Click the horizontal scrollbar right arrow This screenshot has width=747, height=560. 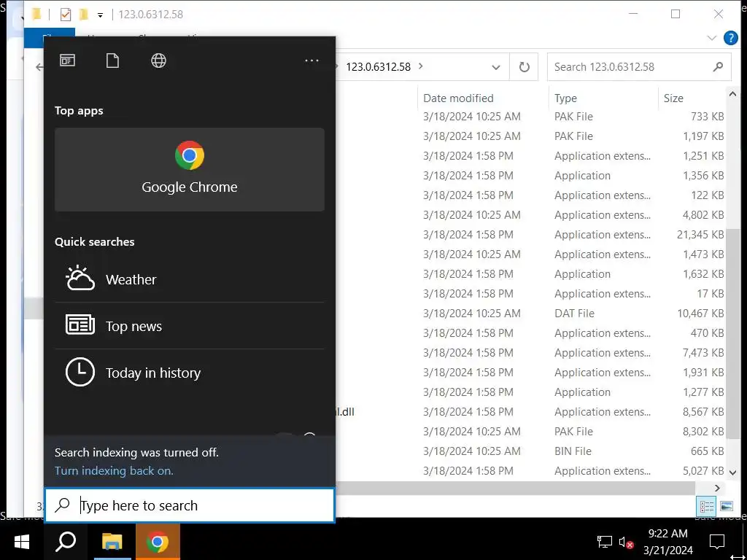(x=717, y=488)
